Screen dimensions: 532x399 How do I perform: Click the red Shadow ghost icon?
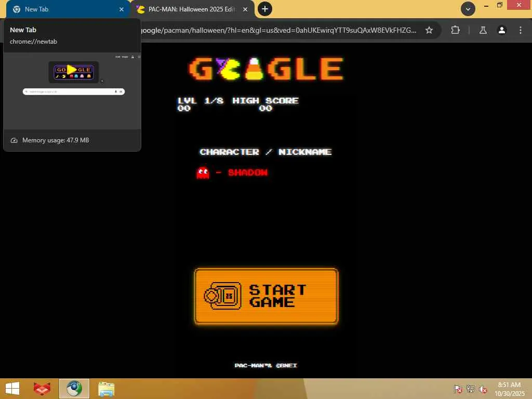click(203, 172)
